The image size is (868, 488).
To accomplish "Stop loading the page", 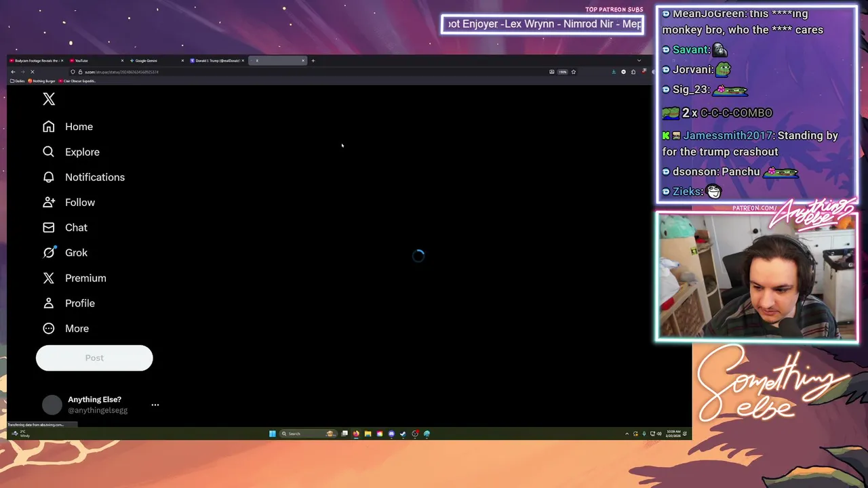I will click(x=32, y=72).
